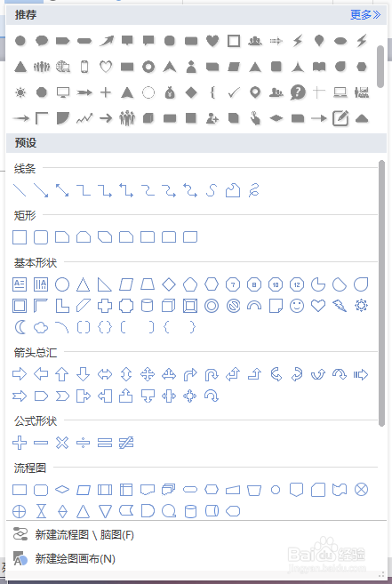392x584 pixels.
Task: Select the cylinder can basic shape
Action: 148,306
